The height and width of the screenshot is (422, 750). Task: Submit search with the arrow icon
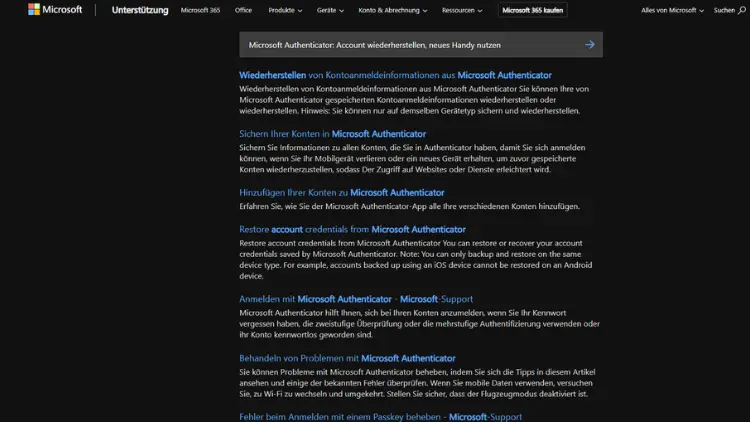click(589, 44)
